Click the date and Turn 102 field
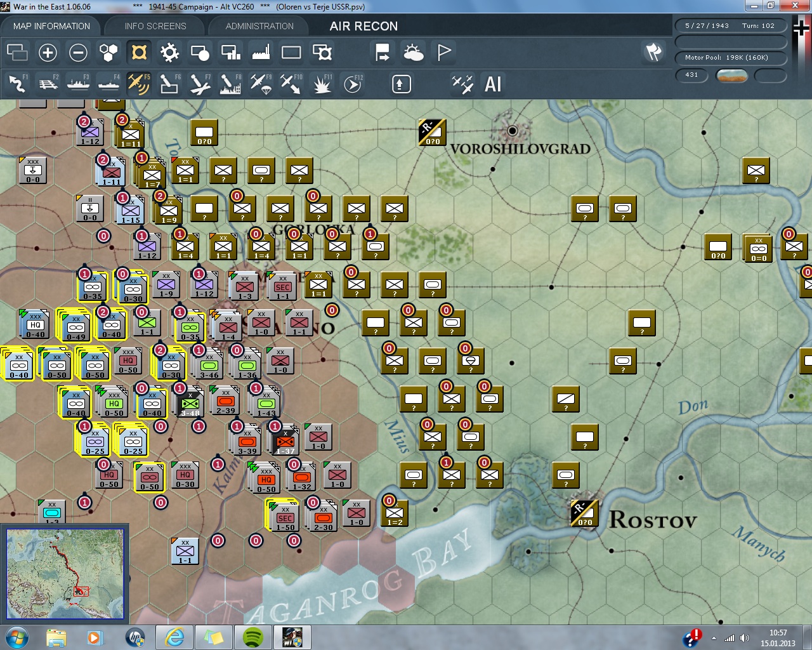 [x=730, y=26]
